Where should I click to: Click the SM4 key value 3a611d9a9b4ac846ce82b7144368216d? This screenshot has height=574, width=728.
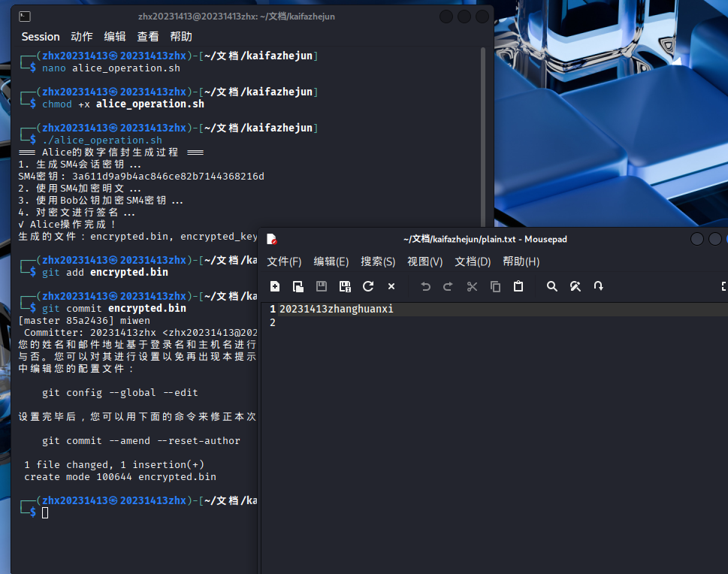pyautogui.click(x=168, y=177)
